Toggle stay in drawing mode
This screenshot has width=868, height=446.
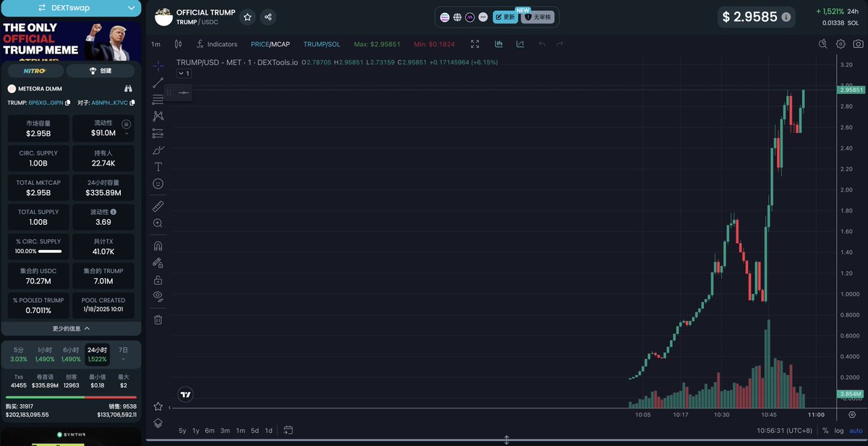[x=158, y=263]
